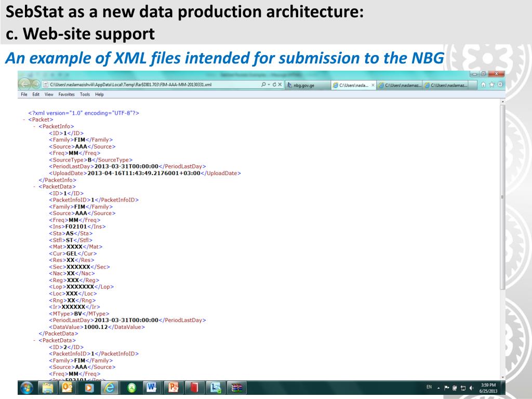
Task: Open the red book taskbar icon
Action: [194, 388]
